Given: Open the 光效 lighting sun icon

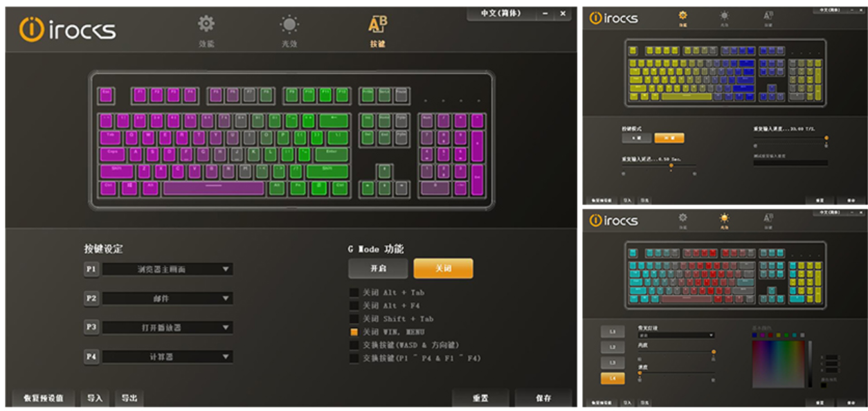Looking at the screenshot, I should tap(289, 25).
